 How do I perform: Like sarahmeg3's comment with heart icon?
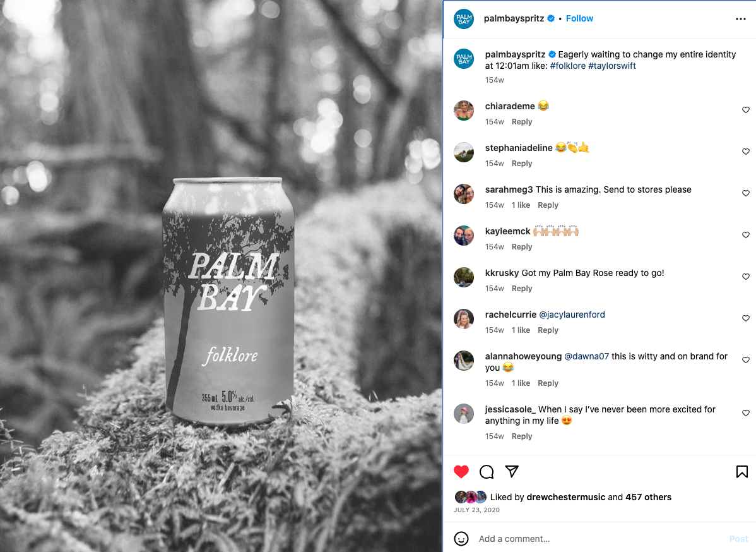(x=745, y=193)
